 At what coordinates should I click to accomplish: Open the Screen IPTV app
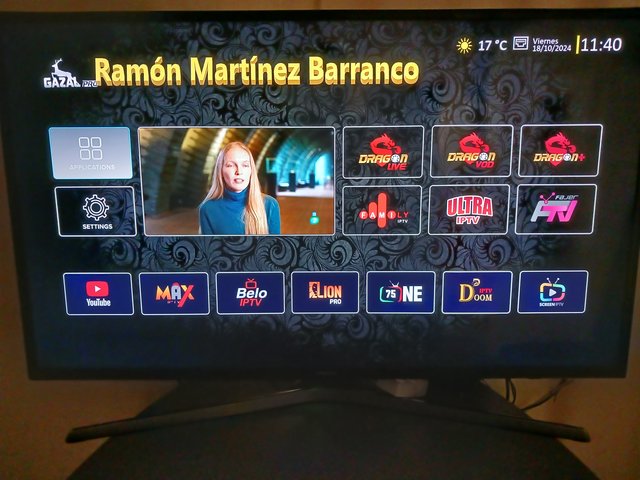click(x=553, y=292)
